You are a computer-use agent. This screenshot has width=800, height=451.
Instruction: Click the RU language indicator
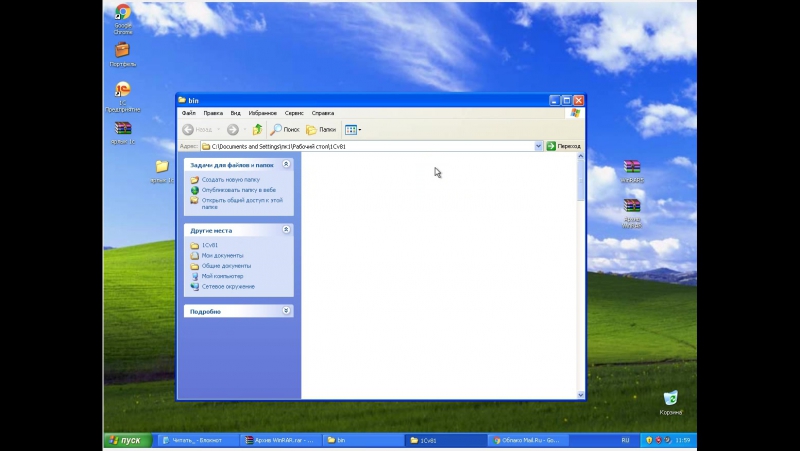[625, 440]
